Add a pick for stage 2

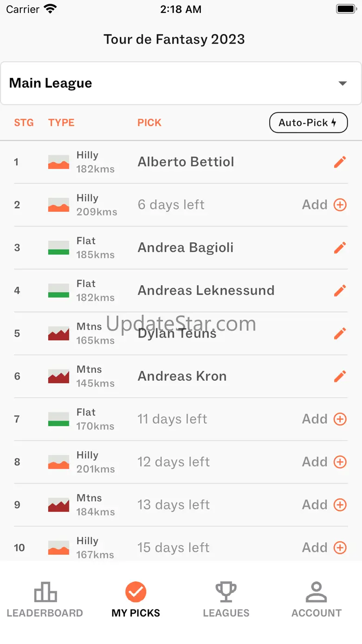pyautogui.click(x=324, y=205)
